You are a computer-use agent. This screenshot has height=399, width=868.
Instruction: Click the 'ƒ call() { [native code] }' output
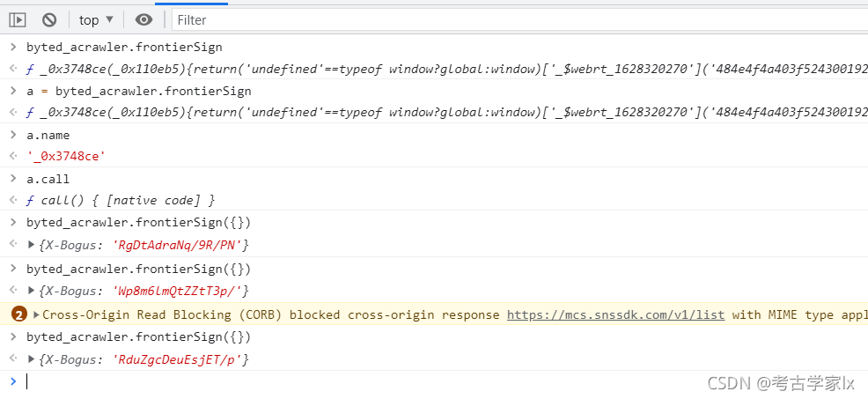120,200
